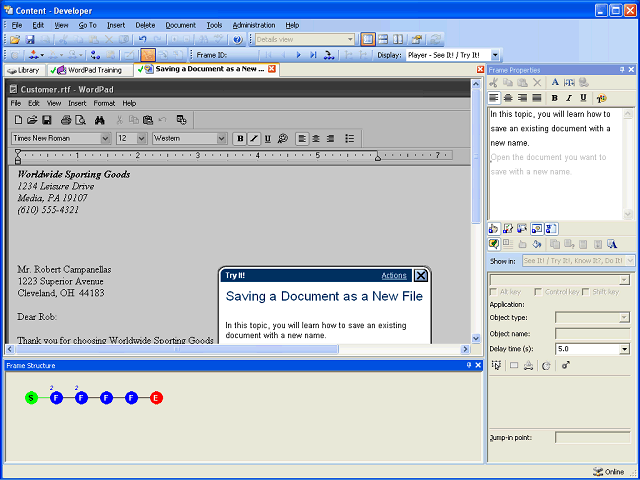Toggle WordPad Italic button
The height and width of the screenshot is (480, 640).
coord(254,138)
